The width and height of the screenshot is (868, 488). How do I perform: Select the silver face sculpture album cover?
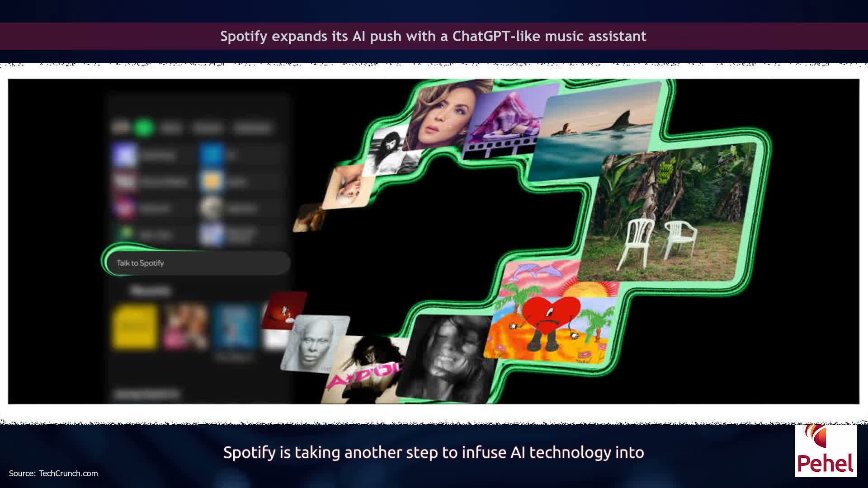(314, 343)
